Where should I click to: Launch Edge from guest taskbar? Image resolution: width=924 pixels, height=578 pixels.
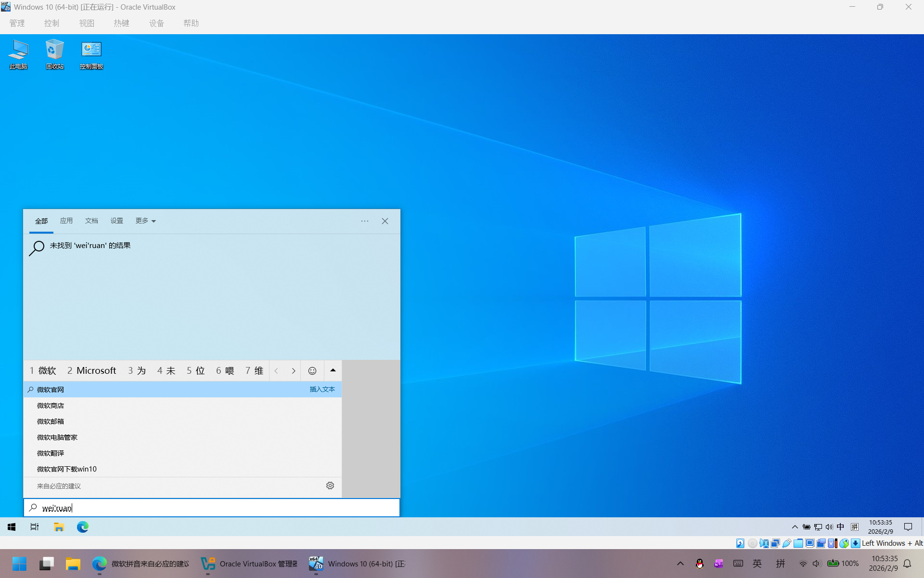83,527
